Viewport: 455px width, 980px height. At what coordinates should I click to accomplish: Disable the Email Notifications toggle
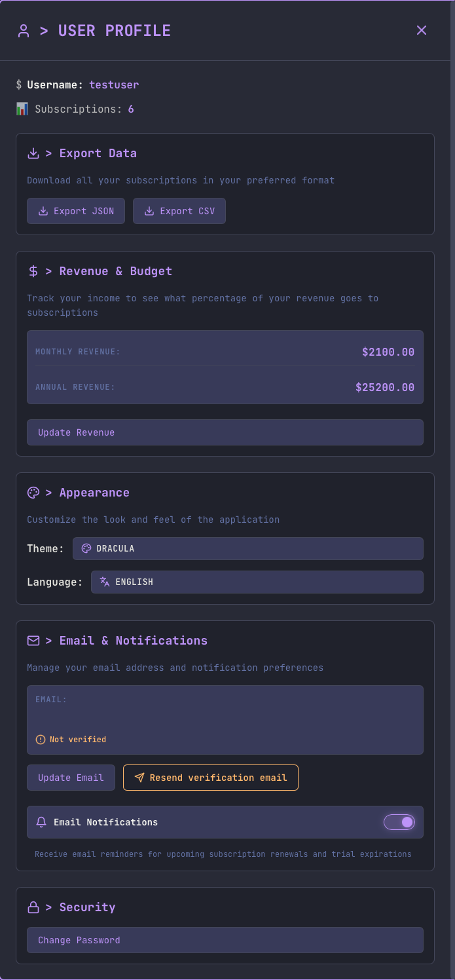(x=399, y=821)
